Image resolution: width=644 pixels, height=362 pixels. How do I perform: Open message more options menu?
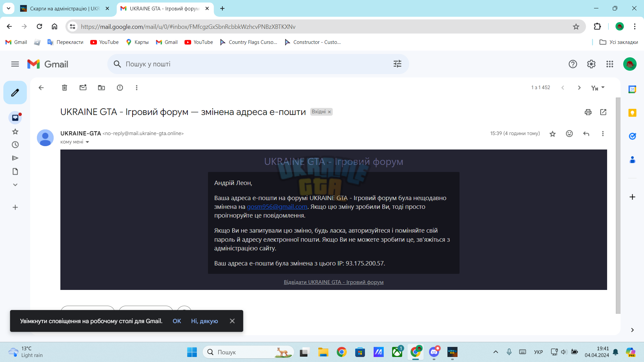pos(603,134)
